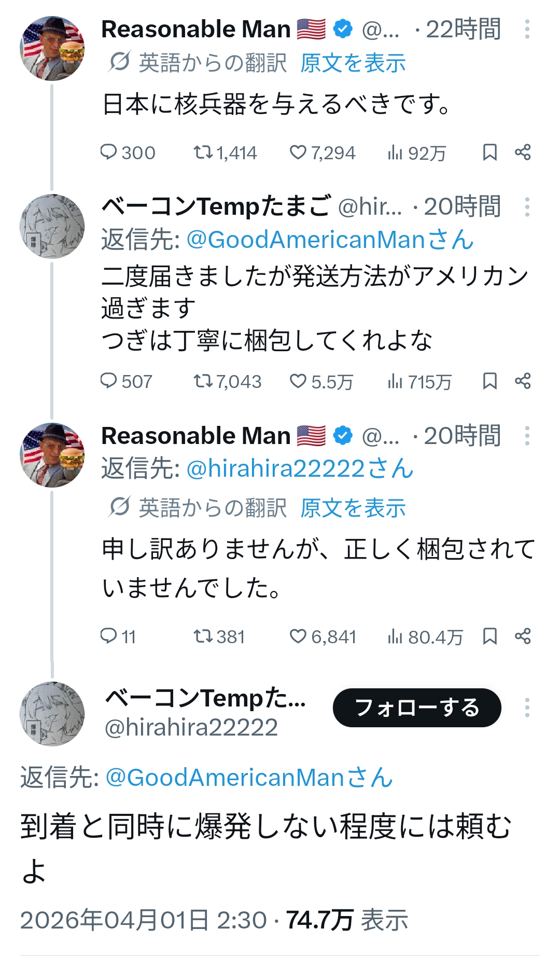Open more options beside フォローする button

(527, 708)
